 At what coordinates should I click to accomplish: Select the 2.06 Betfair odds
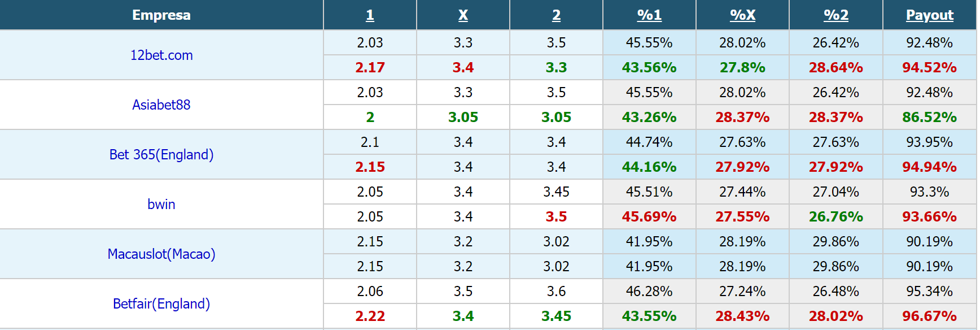[370, 291]
